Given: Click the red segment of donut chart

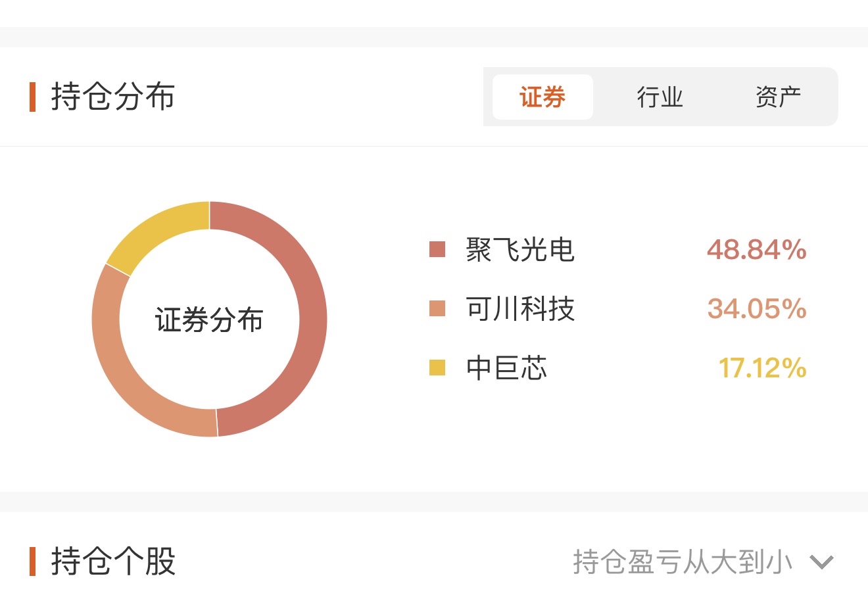Looking at the screenshot, I should (309, 316).
